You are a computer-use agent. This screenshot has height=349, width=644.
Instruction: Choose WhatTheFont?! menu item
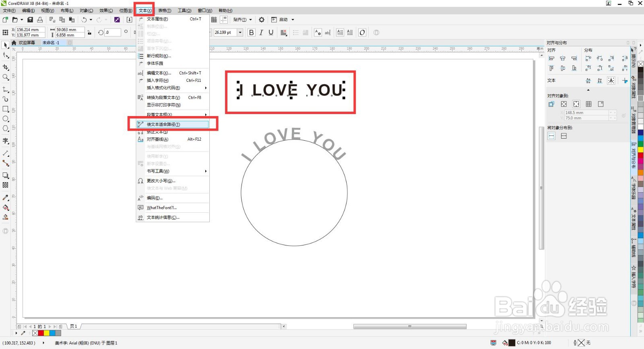coord(173,208)
